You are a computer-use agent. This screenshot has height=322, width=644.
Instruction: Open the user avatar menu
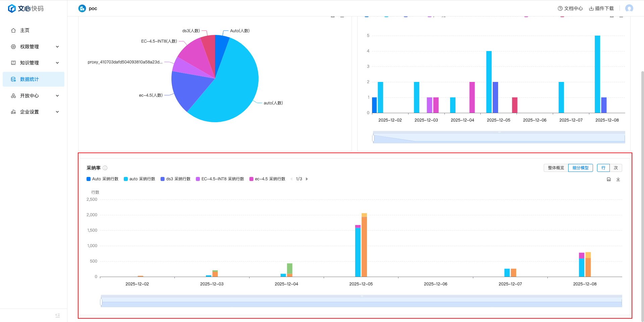pos(629,8)
